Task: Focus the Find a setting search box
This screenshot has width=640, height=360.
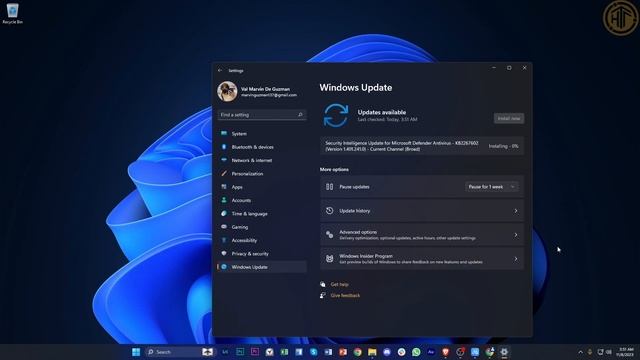Action: [x=262, y=115]
